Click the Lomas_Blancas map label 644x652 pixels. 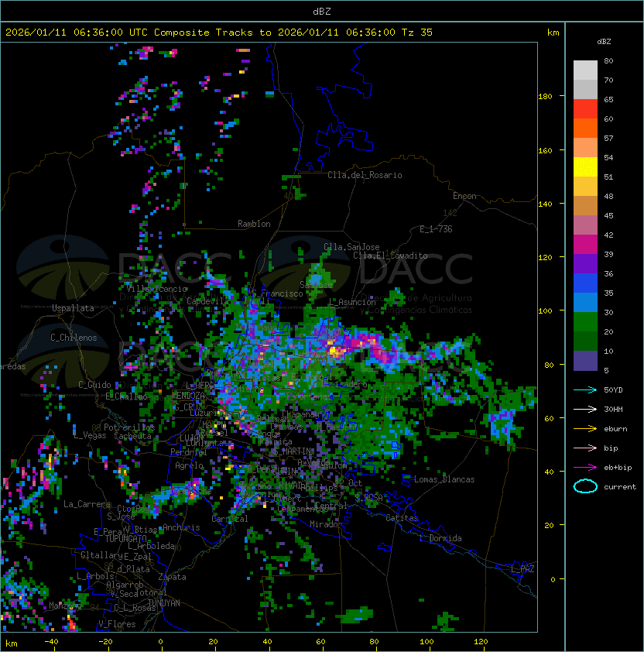(444, 479)
